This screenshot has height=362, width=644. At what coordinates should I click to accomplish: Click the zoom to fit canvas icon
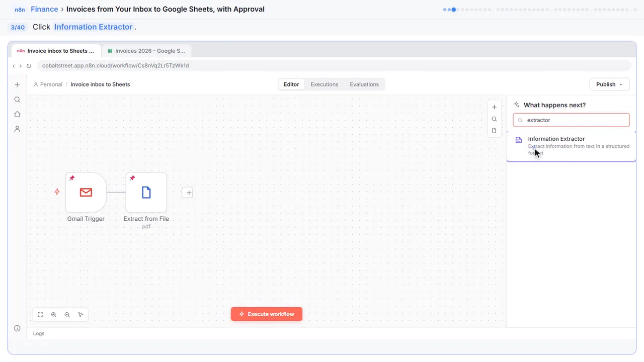tap(40, 315)
